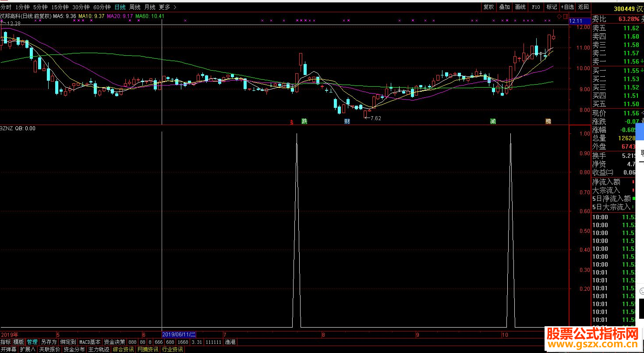Open the 复权 adjustment menu
Viewport: 644px width, 353px height.
click(488, 7)
